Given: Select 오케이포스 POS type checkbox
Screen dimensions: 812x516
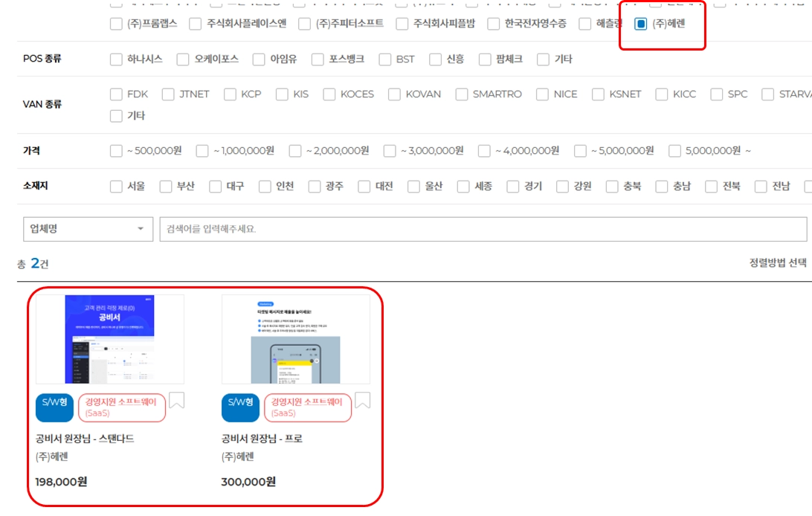Looking at the screenshot, I should [183, 59].
